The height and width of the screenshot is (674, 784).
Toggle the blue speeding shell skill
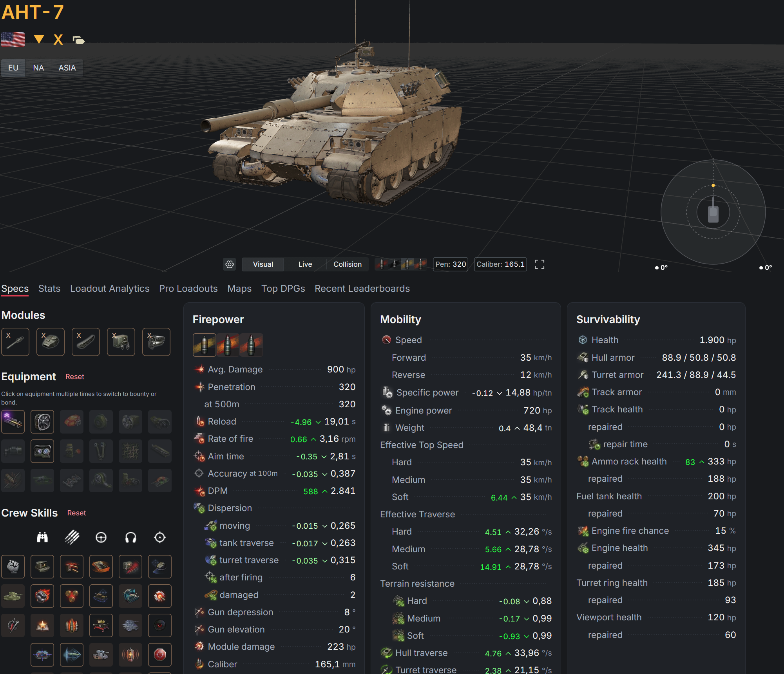point(72,655)
